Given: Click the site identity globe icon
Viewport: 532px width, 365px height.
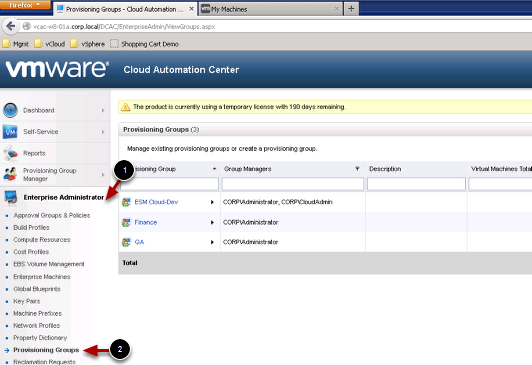Looking at the screenshot, I should click(x=27, y=26).
